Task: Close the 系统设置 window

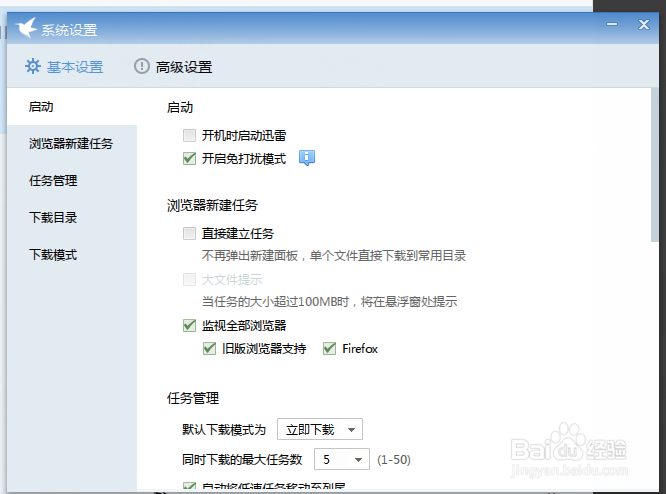Action: (644, 25)
